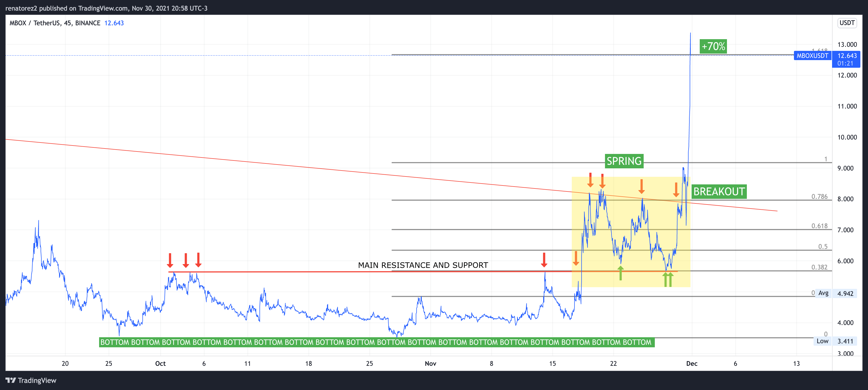Click the Low 3.411 price label
The height and width of the screenshot is (390, 868).
pos(836,341)
